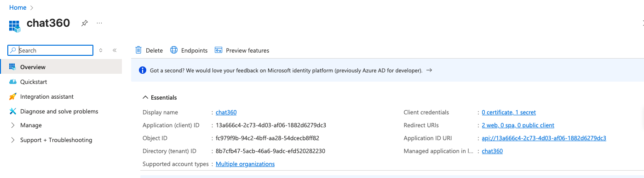Click the Redirect URIs label
This screenshot has height=178, width=644.
click(x=421, y=125)
